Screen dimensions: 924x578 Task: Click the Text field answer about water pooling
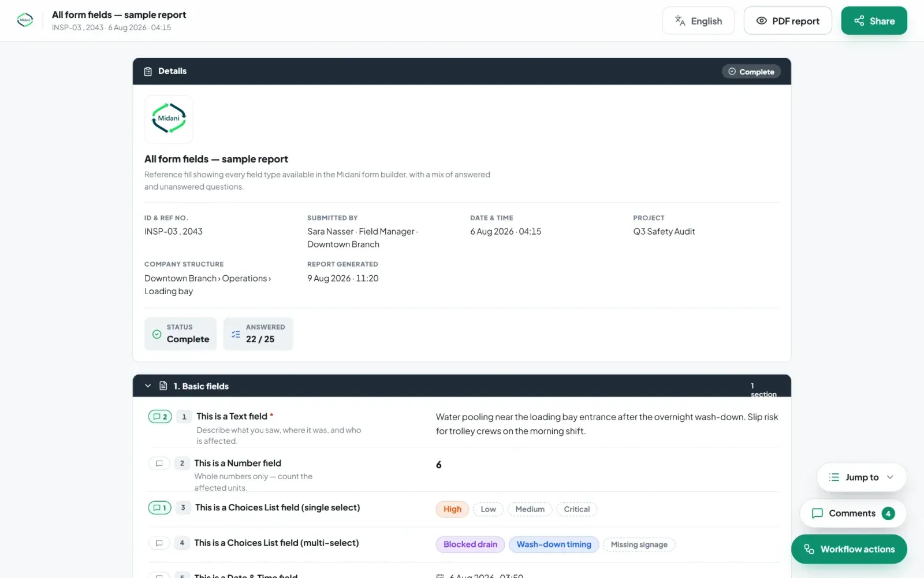click(x=607, y=424)
